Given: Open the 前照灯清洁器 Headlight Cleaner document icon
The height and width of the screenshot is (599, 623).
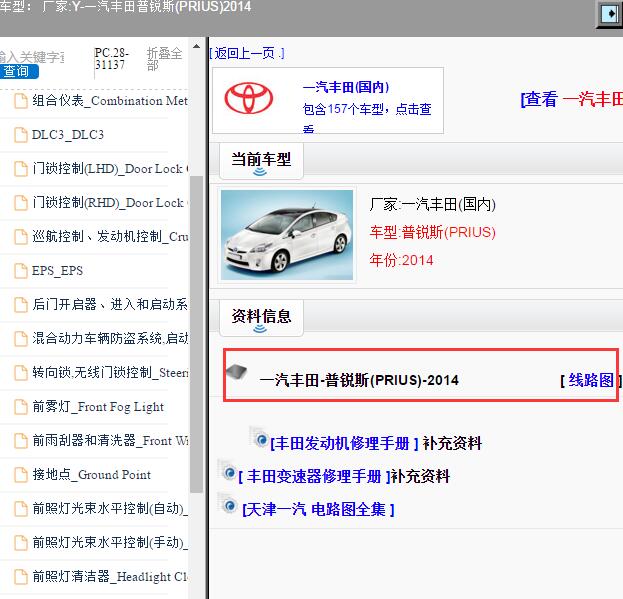Looking at the screenshot, I should point(21,577).
